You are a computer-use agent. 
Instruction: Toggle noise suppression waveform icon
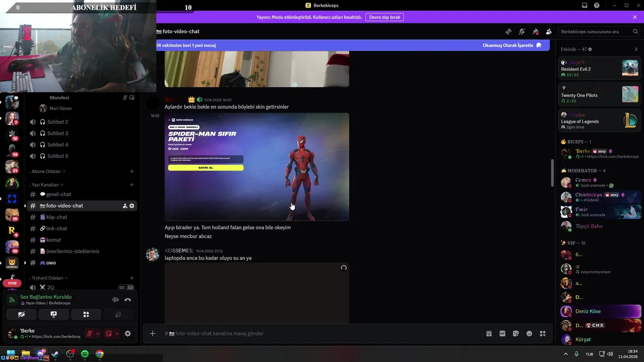pyautogui.click(x=116, y=300)
